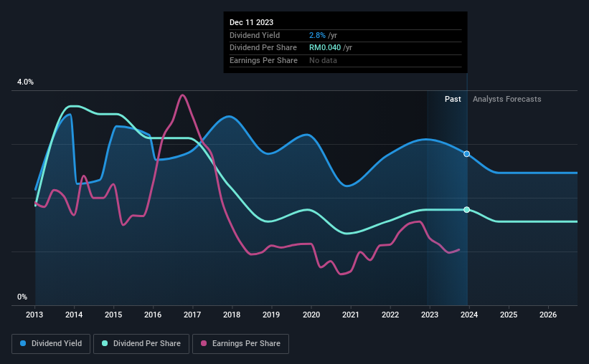
Task: Toggle the Dividend Yield legend button
Action: tap(51, 344)
